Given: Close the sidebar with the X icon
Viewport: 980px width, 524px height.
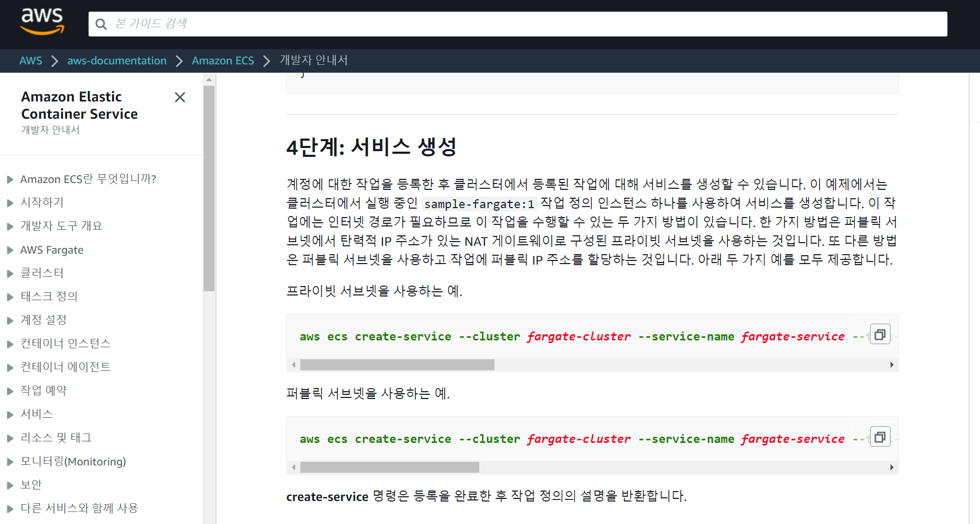Looking at the screenshot, I should (180, 97).
